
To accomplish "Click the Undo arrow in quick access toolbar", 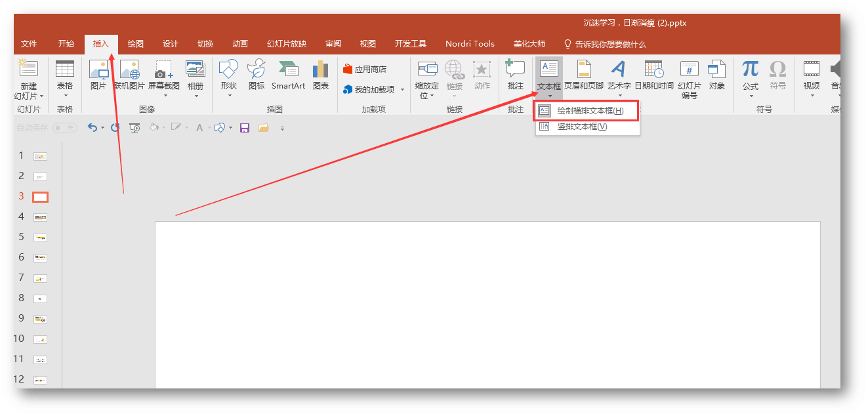I will 93,128.
